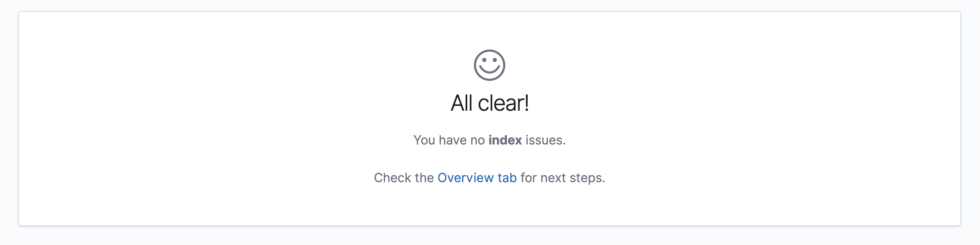Click the circular face icon above the heading
Image resolution: width=980 pixels, height=245 pixels.
(490, 65)
